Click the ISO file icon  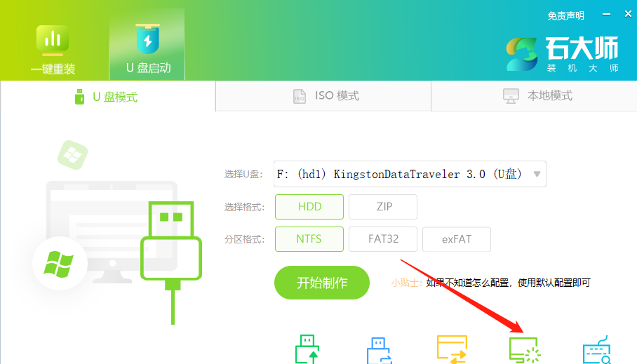point(300,96)
